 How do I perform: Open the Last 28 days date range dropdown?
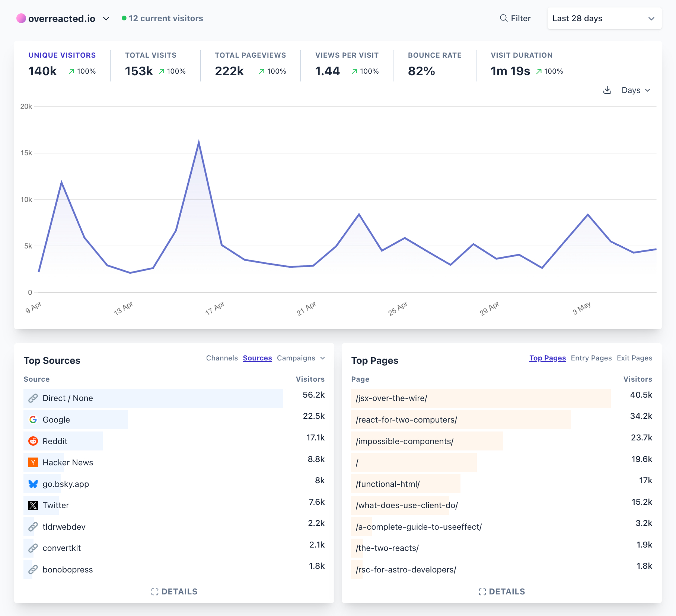click(604, 18)
